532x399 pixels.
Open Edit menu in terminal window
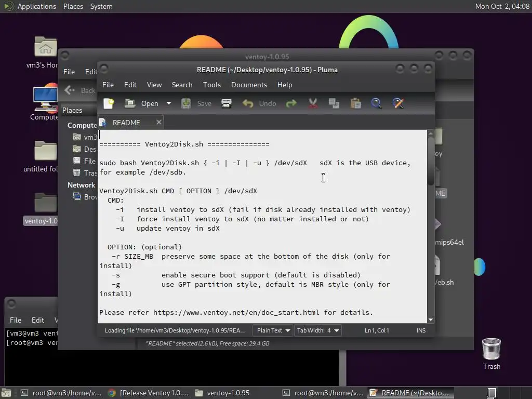pyautogui.click(x=37, y=320)
